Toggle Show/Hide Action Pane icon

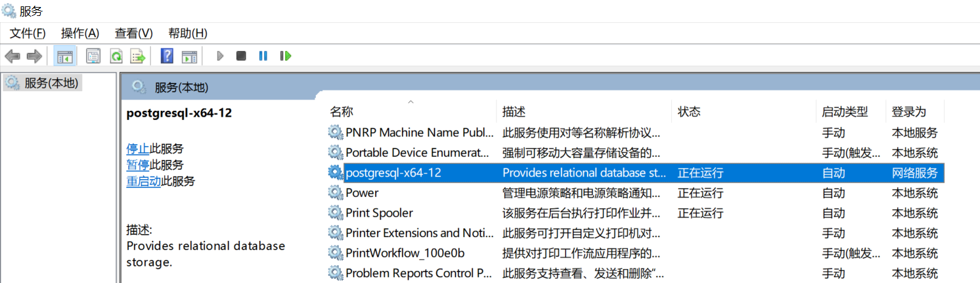(189, 56)
